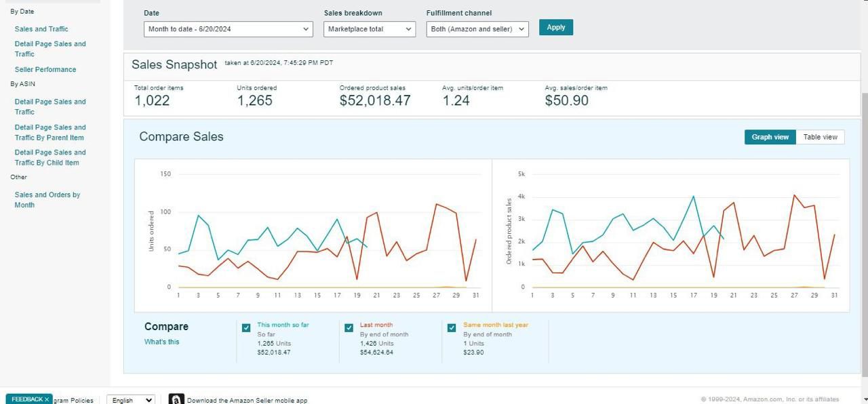Screen dimensions: 868x404
Task: Click the snapshot timestamp 'taken at 6/20/2024'
Action: 279,63
